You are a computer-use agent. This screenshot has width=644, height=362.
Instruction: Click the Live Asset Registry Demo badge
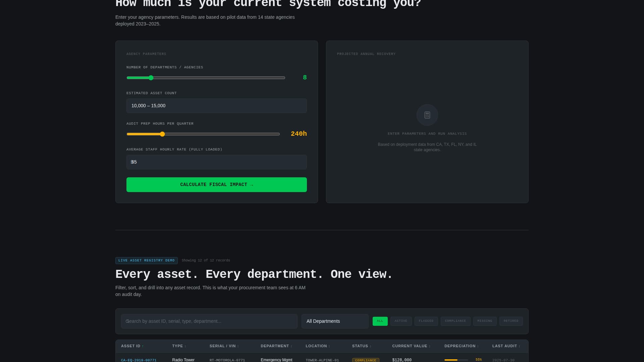[147, 260]
